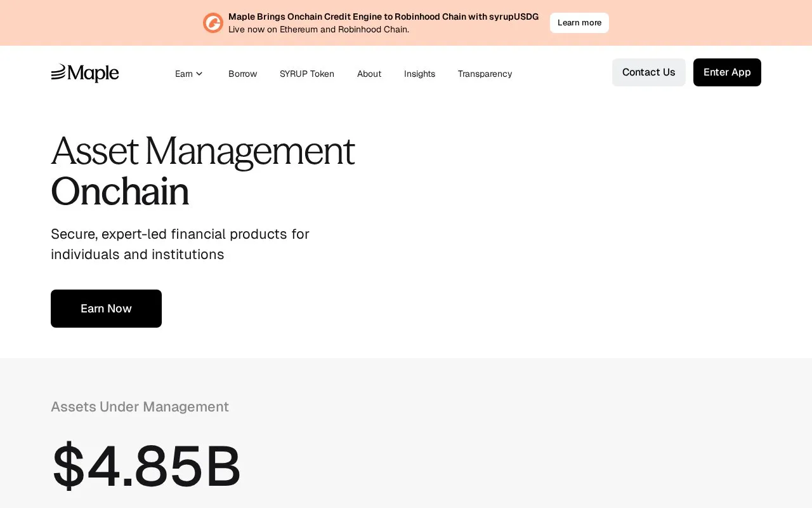Click the orange announcement banner icon
This screenshot has width=812, height=508.
click(x=213, y=23)
